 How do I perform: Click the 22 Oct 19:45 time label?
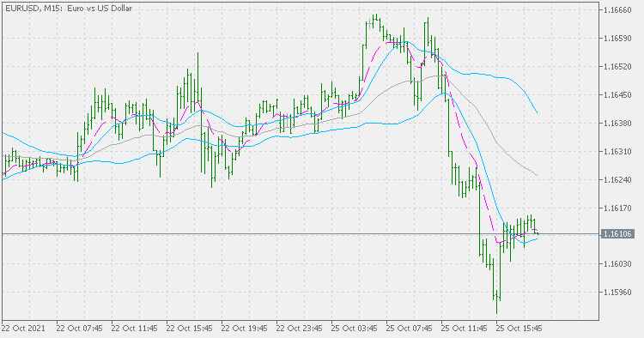pos(245,329)
